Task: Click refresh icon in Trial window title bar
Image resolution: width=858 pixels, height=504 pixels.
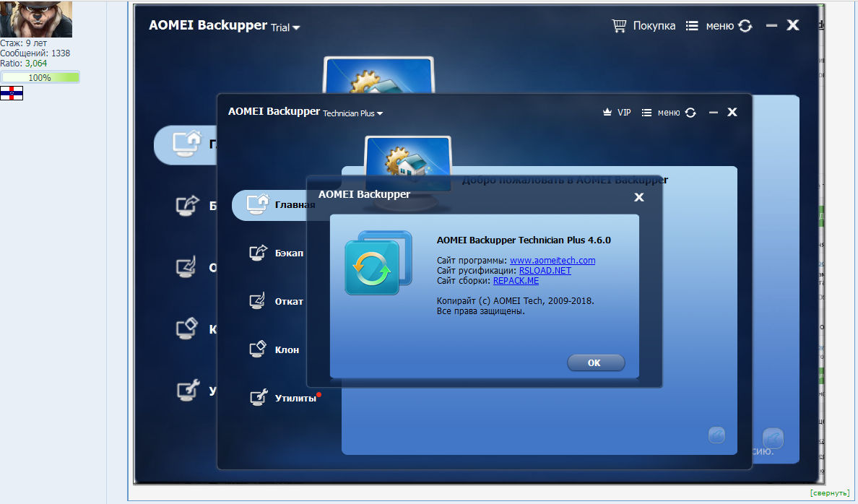Action: pyautogui.click(x=745, y=26)
